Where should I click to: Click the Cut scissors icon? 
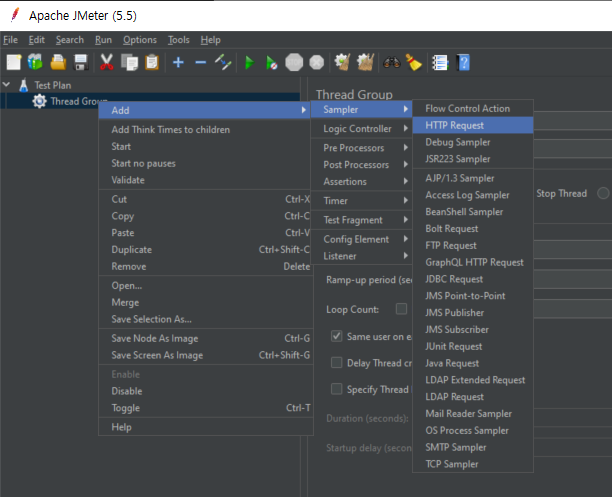click(x=107, y=62)
